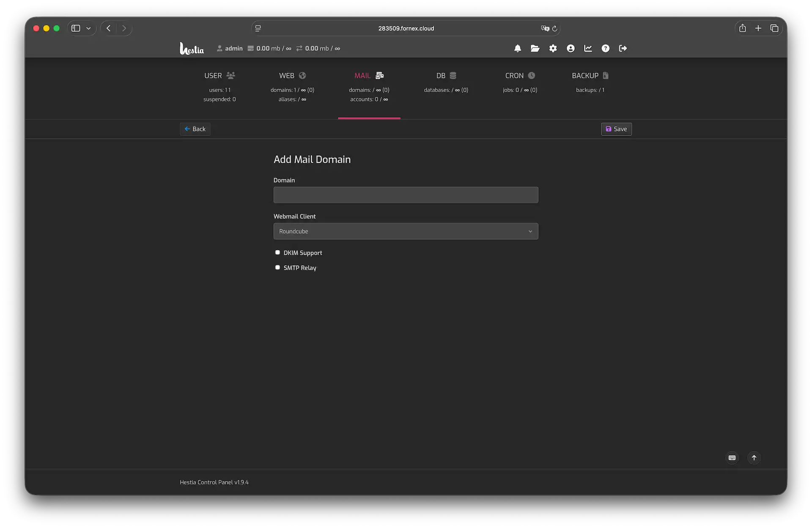Enable DKIM Support checkbox
The height and width of the screenshot is (528, 812).
click(277, 253)
